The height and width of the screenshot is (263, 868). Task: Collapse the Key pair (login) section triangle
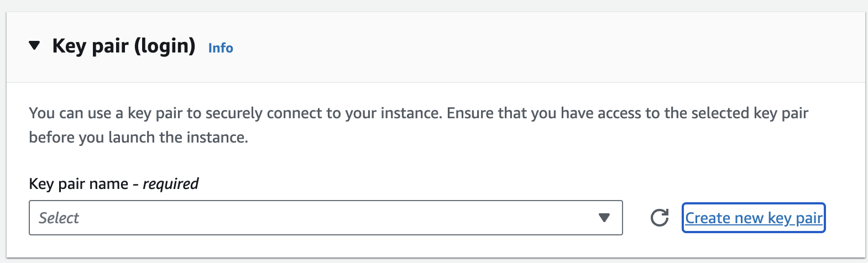[x=35, y=46]
